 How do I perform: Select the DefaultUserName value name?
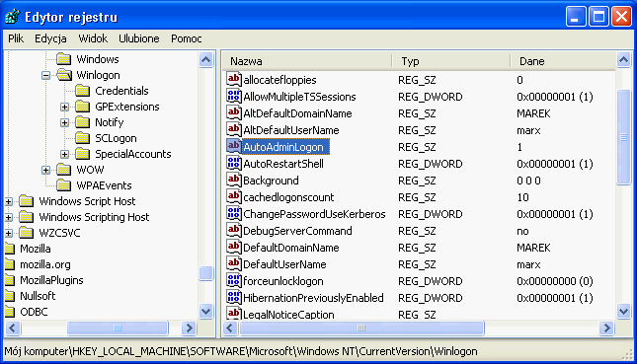[284, 264]
